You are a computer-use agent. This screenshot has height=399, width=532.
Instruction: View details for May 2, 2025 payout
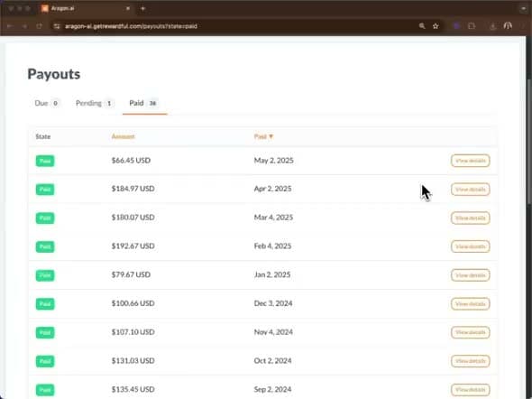[471, 161]
